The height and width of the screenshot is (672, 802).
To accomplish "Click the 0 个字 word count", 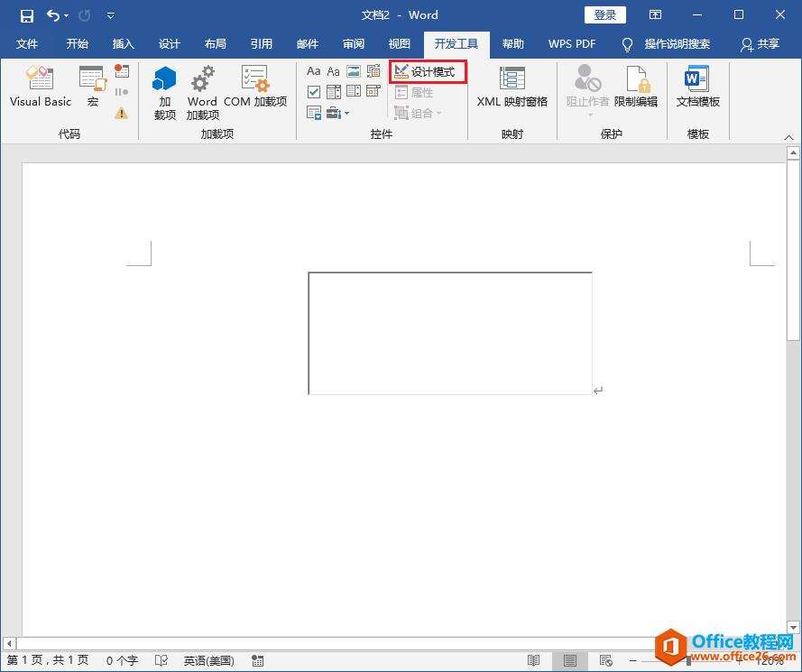I will [122, 660].
